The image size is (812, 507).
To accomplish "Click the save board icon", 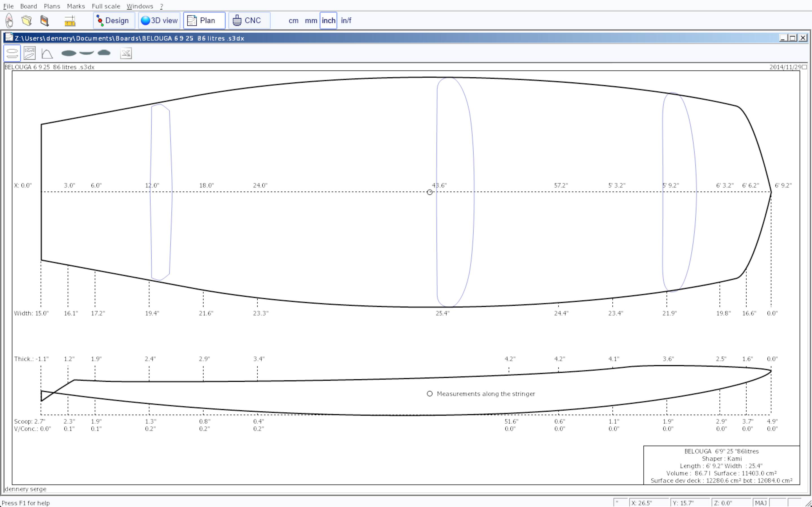I will point(44,21).
